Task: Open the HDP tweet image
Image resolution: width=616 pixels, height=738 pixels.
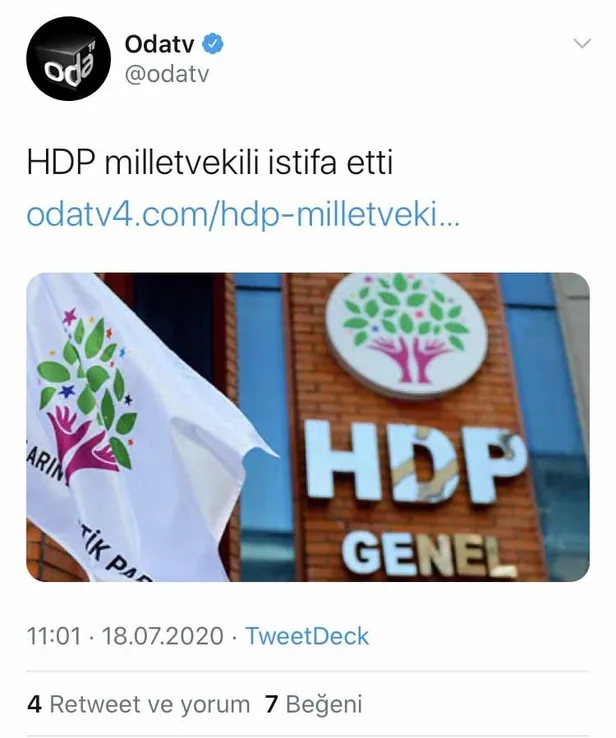Action: tap(308, 427)
